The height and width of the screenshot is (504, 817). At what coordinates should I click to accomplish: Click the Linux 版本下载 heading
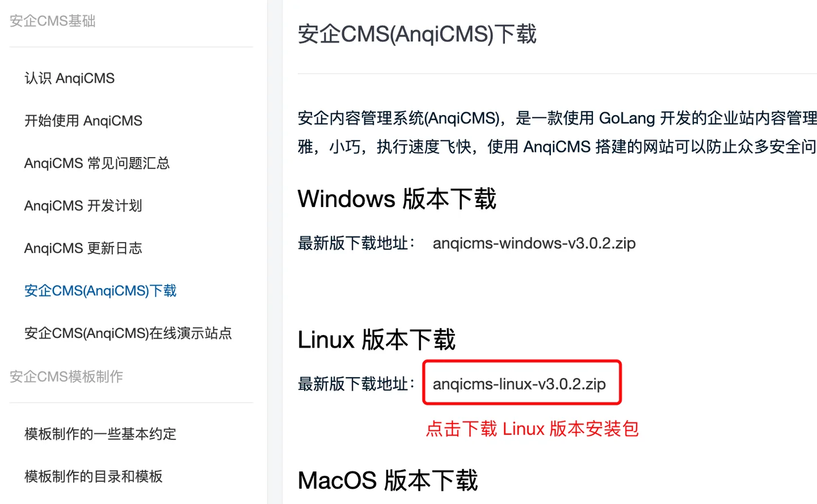[x=376, y=340]
